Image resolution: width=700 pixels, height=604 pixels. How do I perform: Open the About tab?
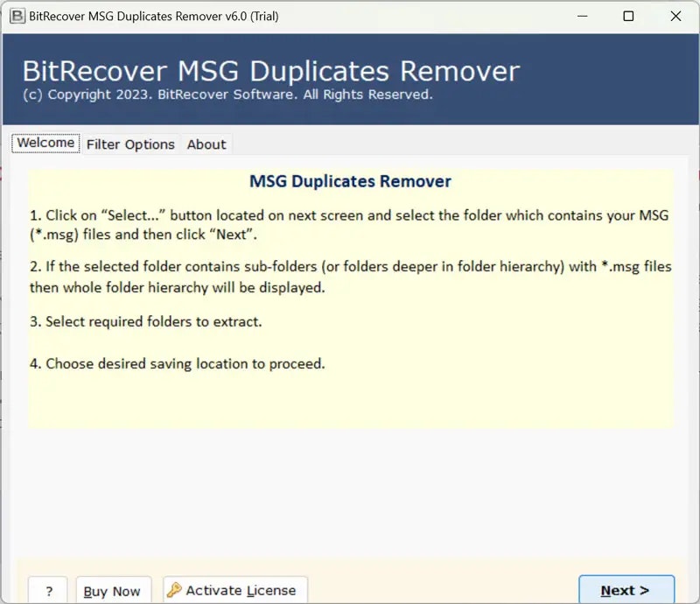tap(206, 144)
